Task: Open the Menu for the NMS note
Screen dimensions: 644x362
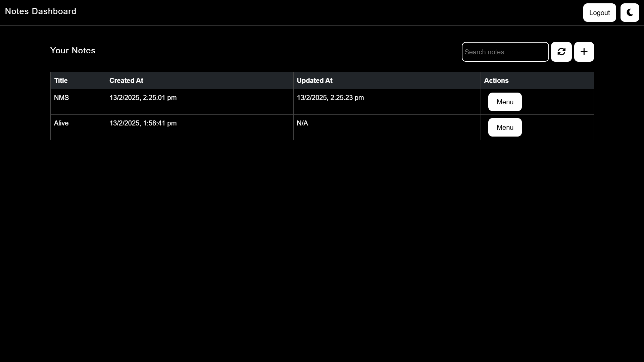Action: [505, 102]
